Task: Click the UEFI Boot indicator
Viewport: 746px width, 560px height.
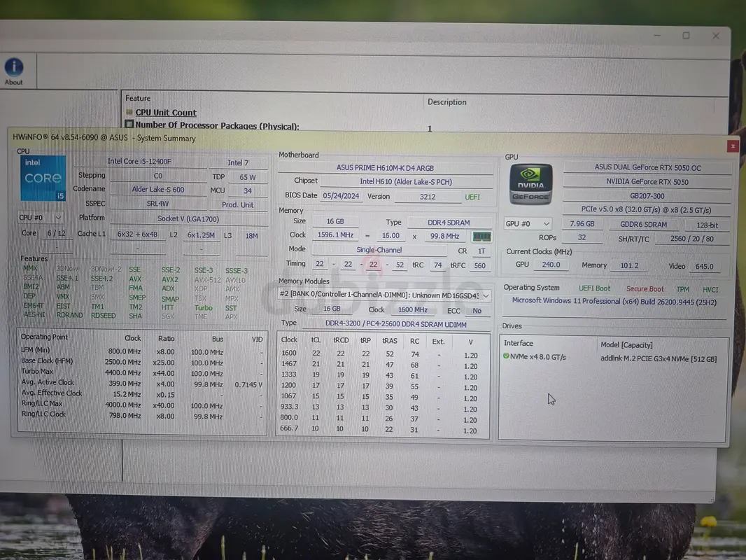Action: (x=594, y=288)
